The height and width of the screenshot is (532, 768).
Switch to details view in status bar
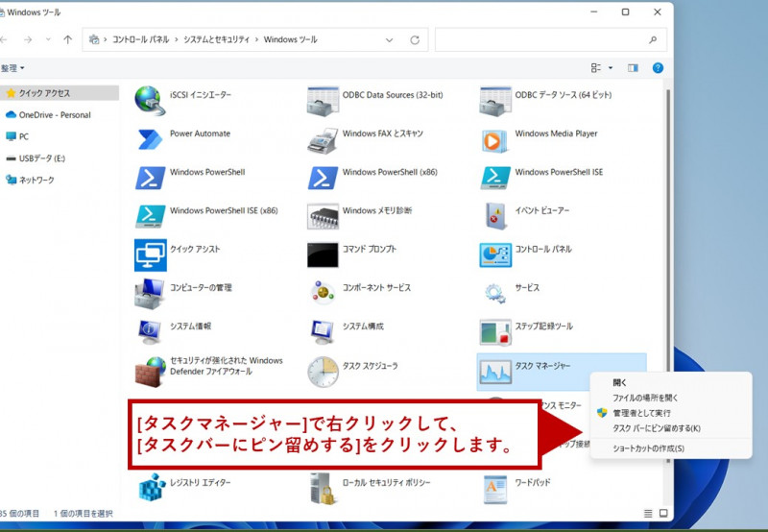click(x=648, y=514)
